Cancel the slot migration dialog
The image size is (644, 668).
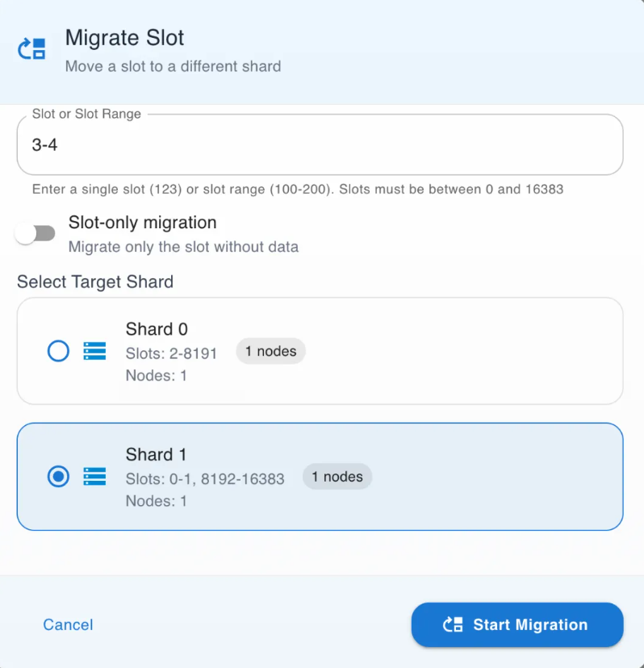(x=68, y=624)
